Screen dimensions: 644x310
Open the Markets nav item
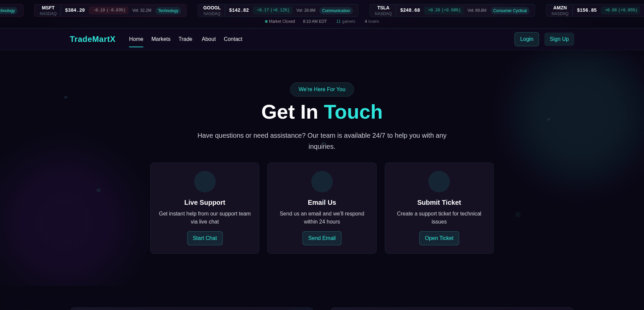click(161, 39)
